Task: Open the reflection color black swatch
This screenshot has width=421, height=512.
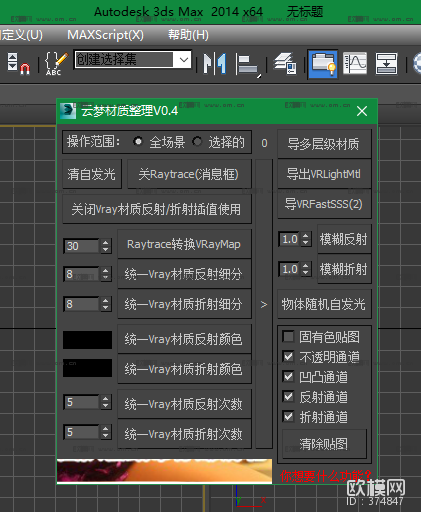Action: point(87,340)
